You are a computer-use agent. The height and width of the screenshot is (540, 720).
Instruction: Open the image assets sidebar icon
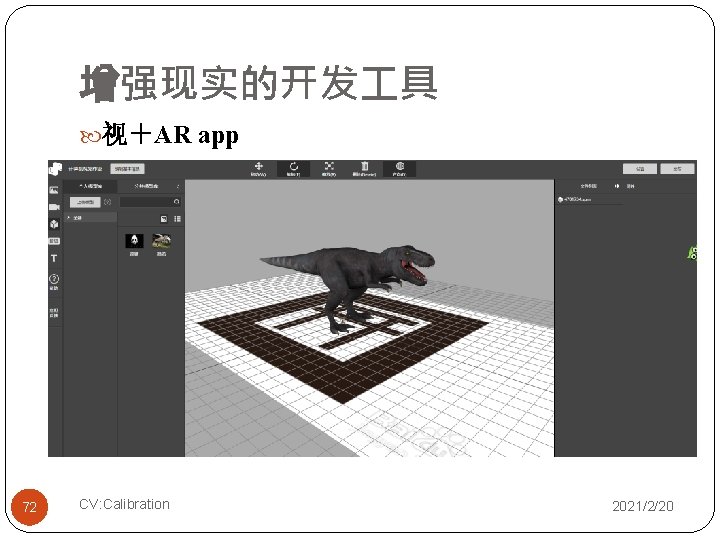pos(54,190)
